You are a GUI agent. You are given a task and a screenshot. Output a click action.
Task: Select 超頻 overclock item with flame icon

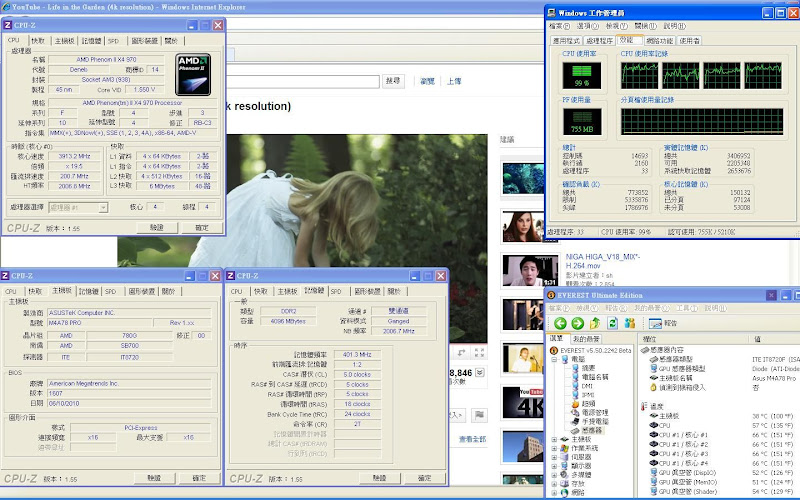(588, 404)
